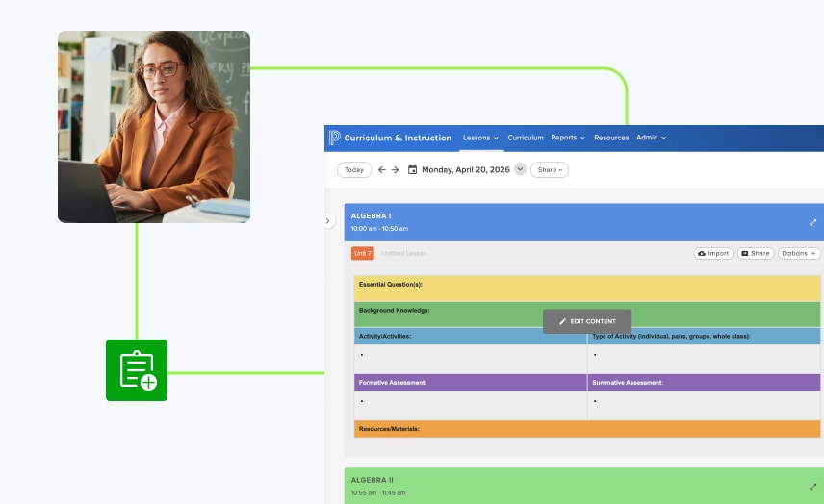Click the Unit 7 tag
The height and width of the screenshot is (504, 824).
363,253
